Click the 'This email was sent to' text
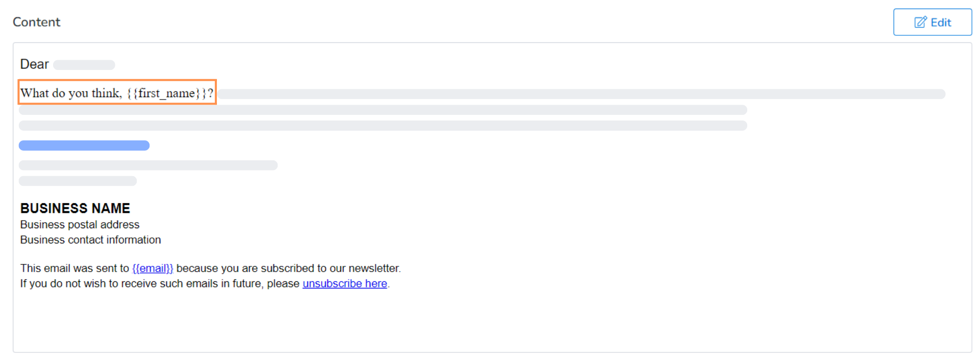980x364 pixels. [75, 269]
